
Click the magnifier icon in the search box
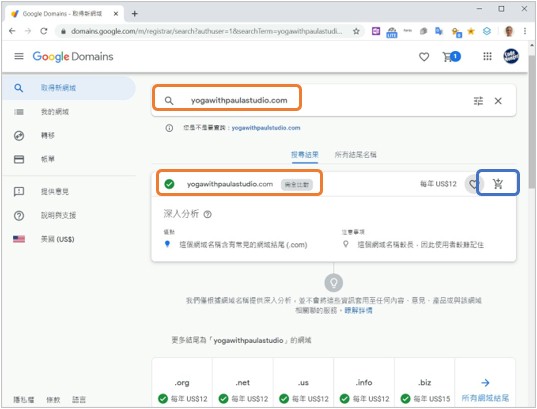pos(169,101)
